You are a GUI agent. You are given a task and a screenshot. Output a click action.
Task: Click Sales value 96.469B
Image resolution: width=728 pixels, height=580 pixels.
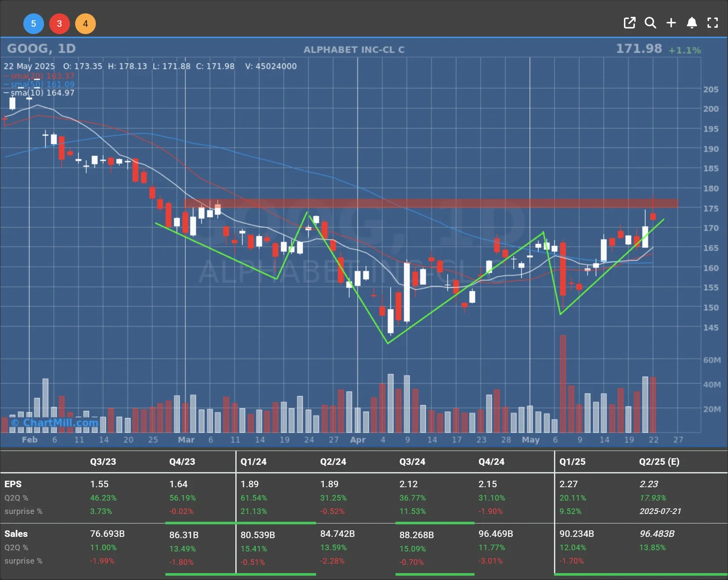click(x=496, y=534)
